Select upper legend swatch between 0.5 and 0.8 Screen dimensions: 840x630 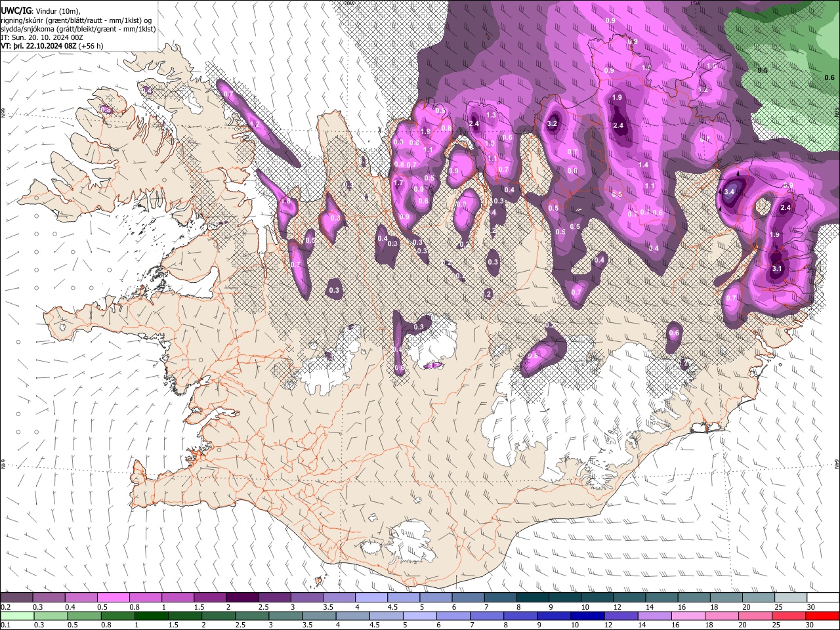point(113,598)
